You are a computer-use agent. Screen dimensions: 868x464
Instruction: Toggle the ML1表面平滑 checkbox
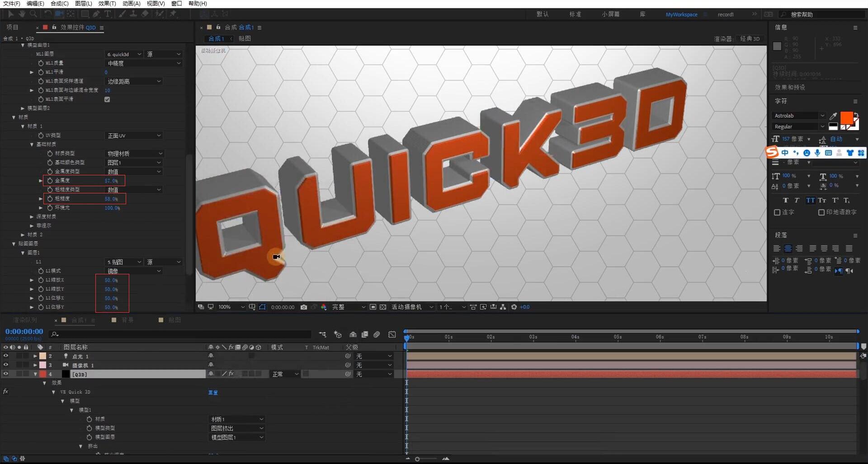107,99
